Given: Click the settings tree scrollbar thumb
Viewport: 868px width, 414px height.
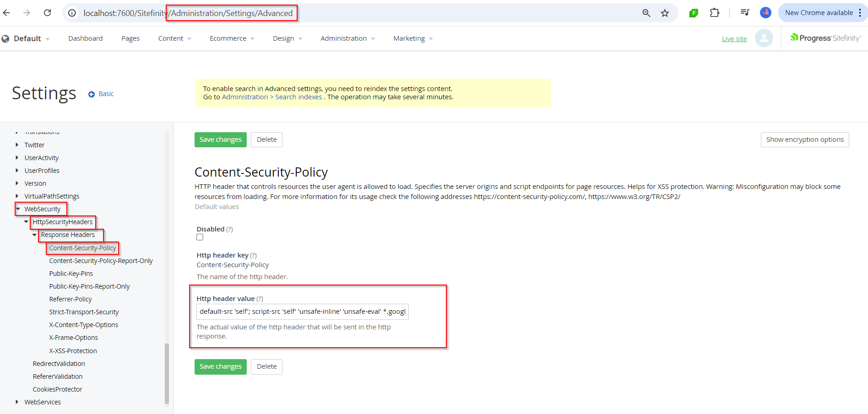Looking at the screenshot, I should tap(167, 373).
